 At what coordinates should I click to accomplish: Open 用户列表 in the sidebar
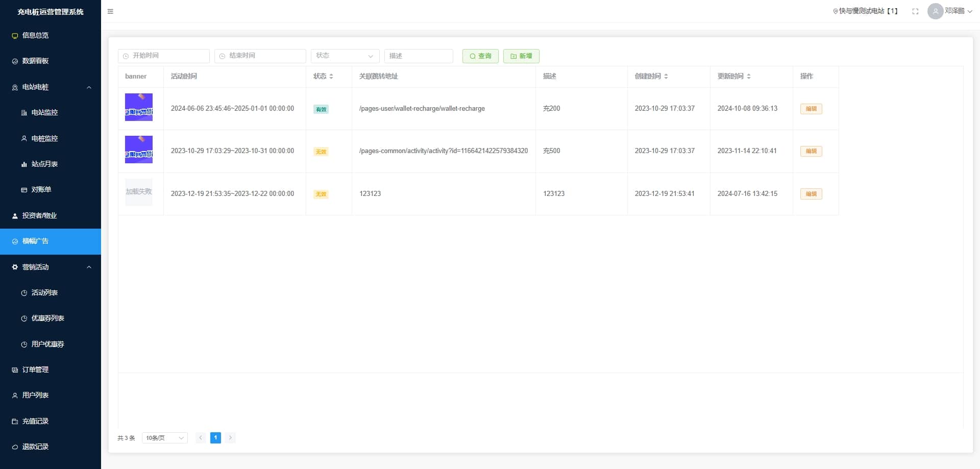pos(51,395)
